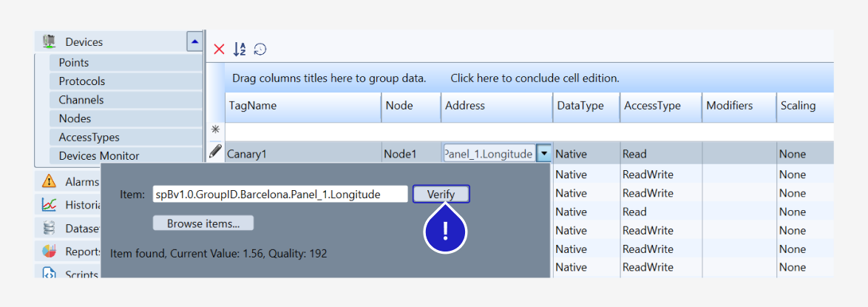The image size is (868, 307).
Task: Click the Historian chart icon
Action: click(x=50, y=204)
